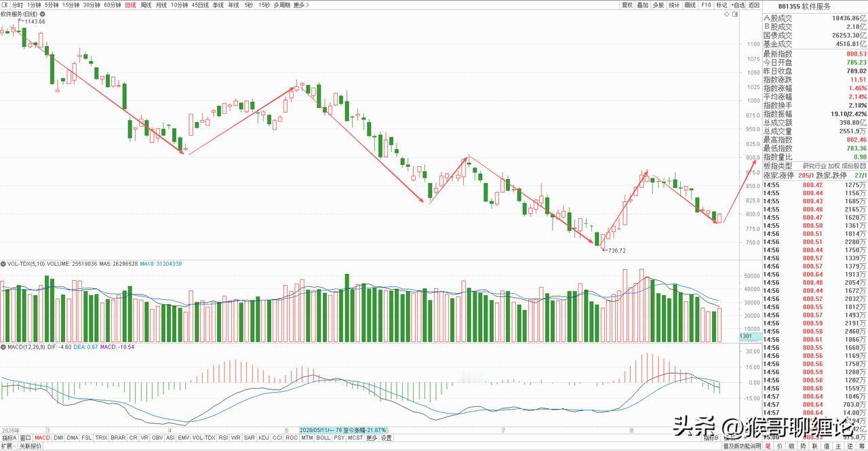Select the 10分钟 period
This screenshot has width=868, height=451.
coord(179,5)
